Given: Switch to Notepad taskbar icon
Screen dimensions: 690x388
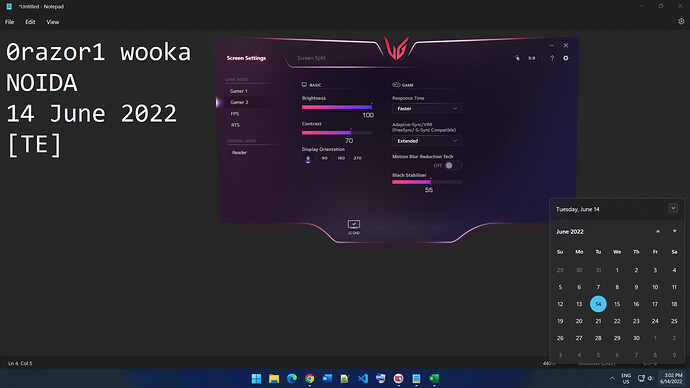Looking at the screenshot, I should click(416, 378).
